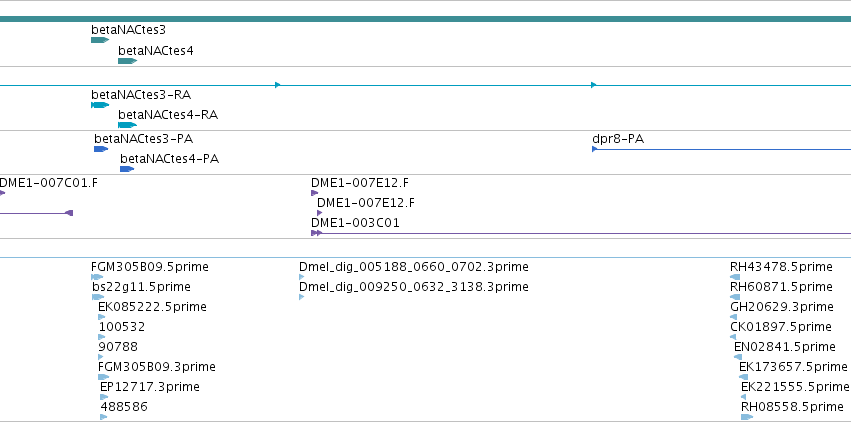Click the EK221555.5prime label

click(x=795, y=387)
